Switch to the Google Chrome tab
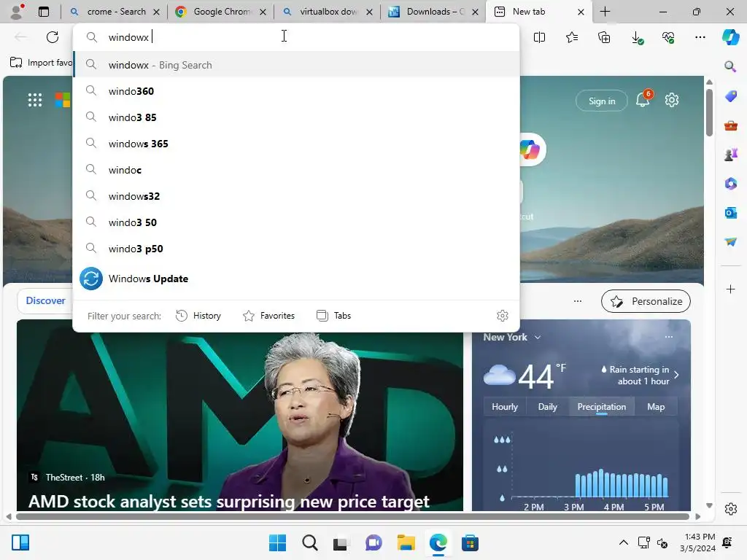 (x=221, y=12)
